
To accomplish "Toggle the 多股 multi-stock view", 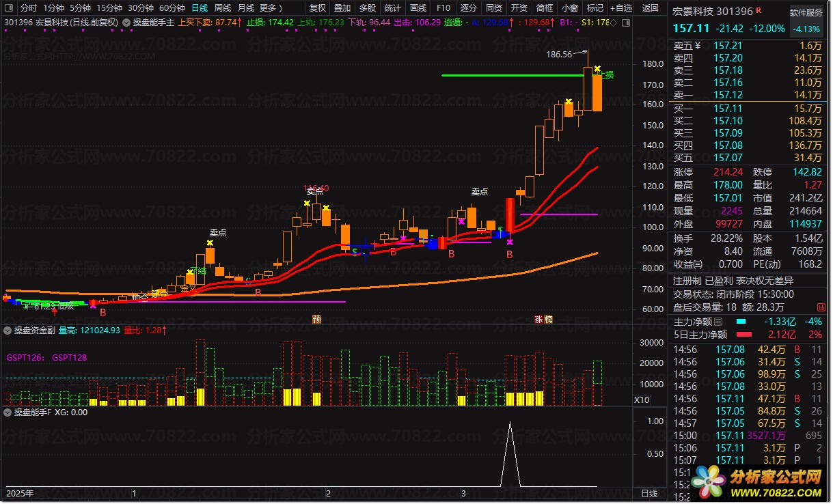I will (x=368, y=8).
